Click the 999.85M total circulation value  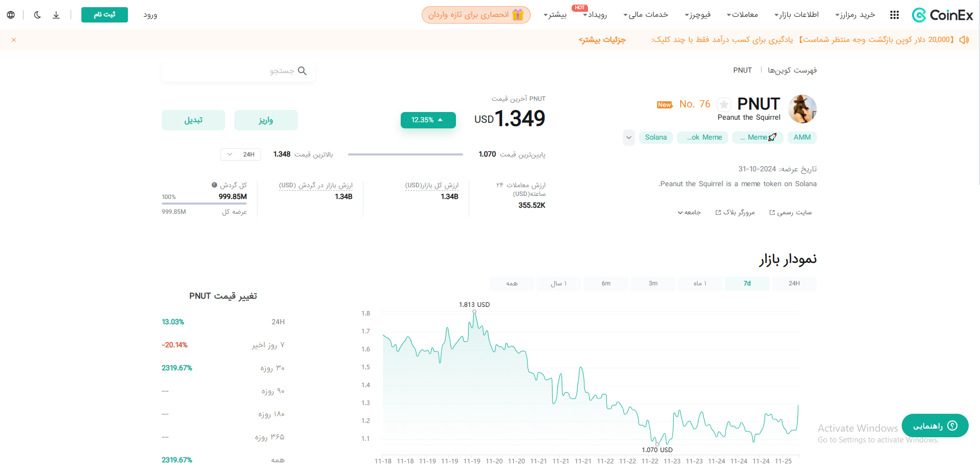[x=233, y=197]
